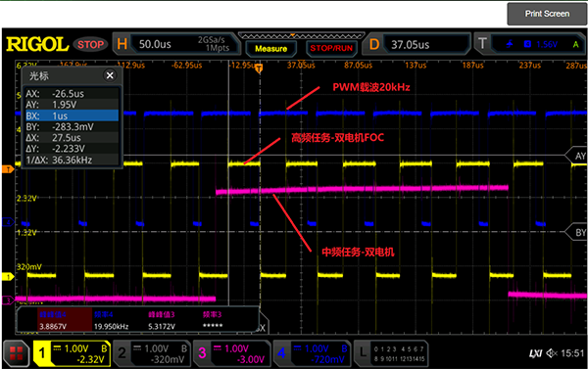Select the 峰峰值4 measurement 3.8867V
The width and height of the screenshot is (588, 369).
pyautogui.click(x=65, y=320)
